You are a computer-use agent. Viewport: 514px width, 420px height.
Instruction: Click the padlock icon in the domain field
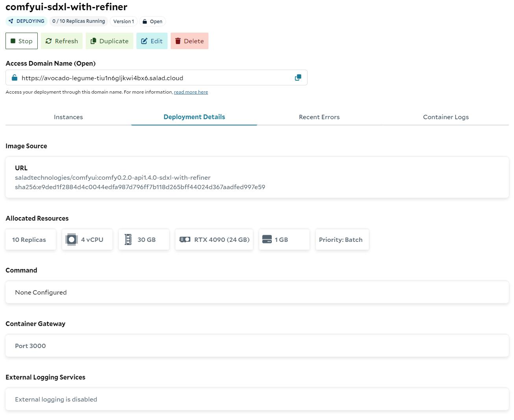click(15, 78)
